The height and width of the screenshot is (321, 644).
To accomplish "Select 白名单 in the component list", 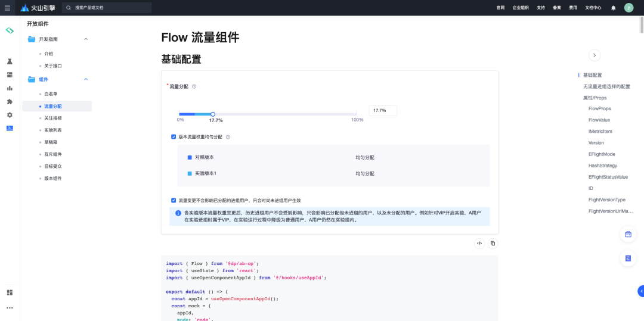I will click(51, 94).
